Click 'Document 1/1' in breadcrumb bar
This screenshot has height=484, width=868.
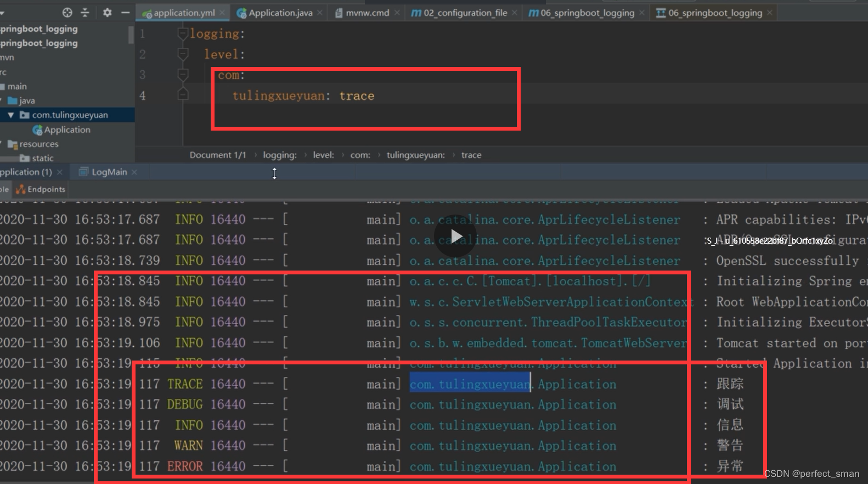point(218,155)
